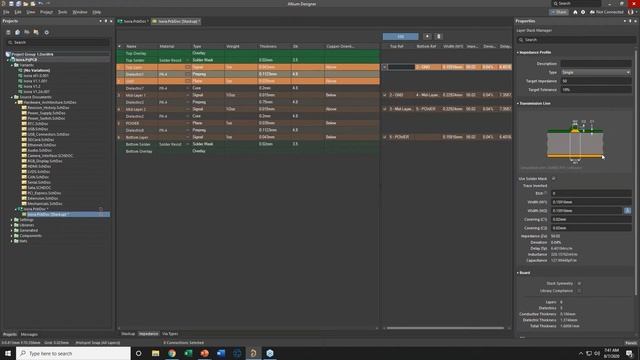This screenshot has height=360, width=640.
Task: Click the first icon in Projects panel toolbar
Action: click(8, 32)
